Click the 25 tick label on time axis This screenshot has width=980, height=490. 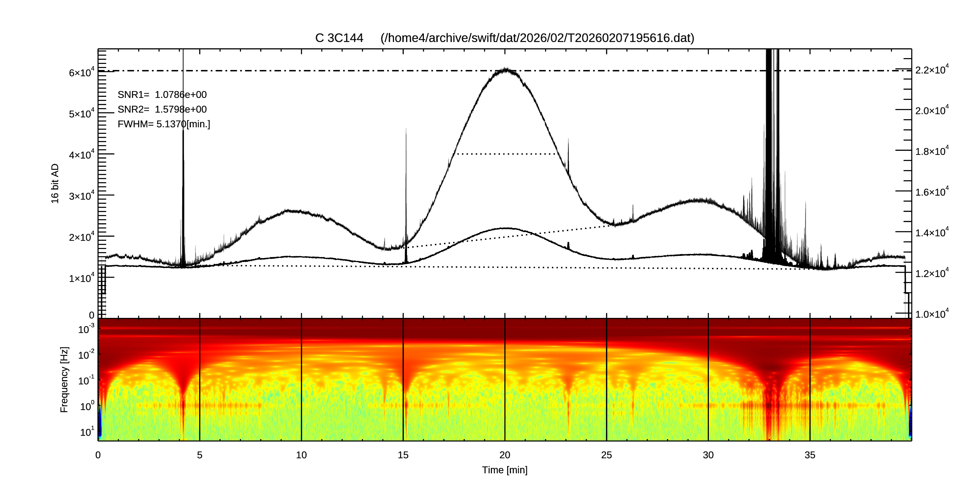(606, 455)
